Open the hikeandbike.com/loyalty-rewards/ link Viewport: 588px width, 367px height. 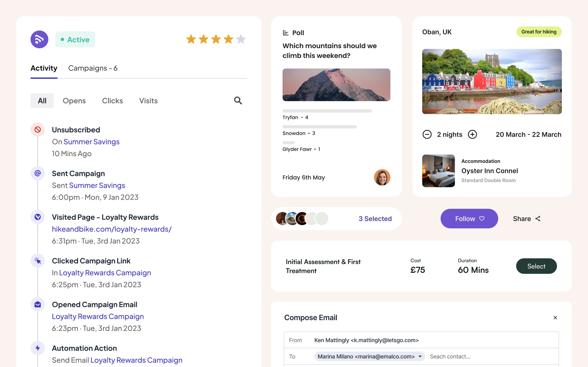point(112,229)
